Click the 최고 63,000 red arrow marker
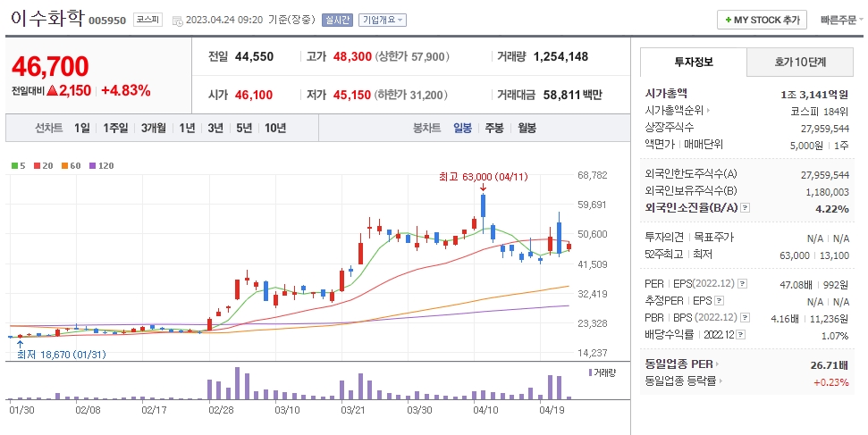Image resolution: width=868 pixels, height=435 pixels. 484,188
